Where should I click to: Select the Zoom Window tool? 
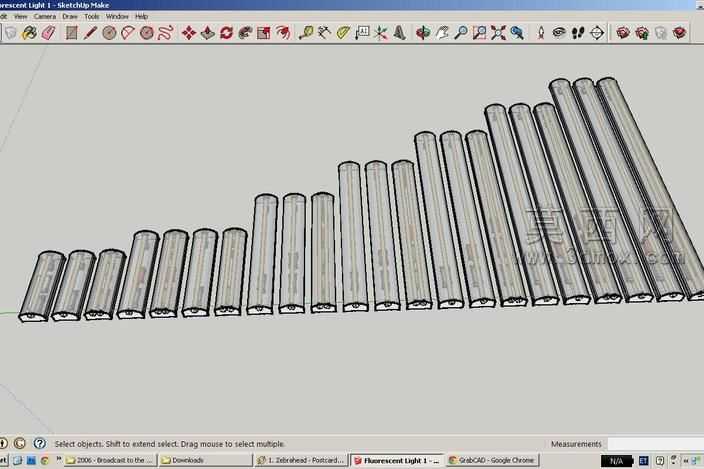(x=480, y=33)
